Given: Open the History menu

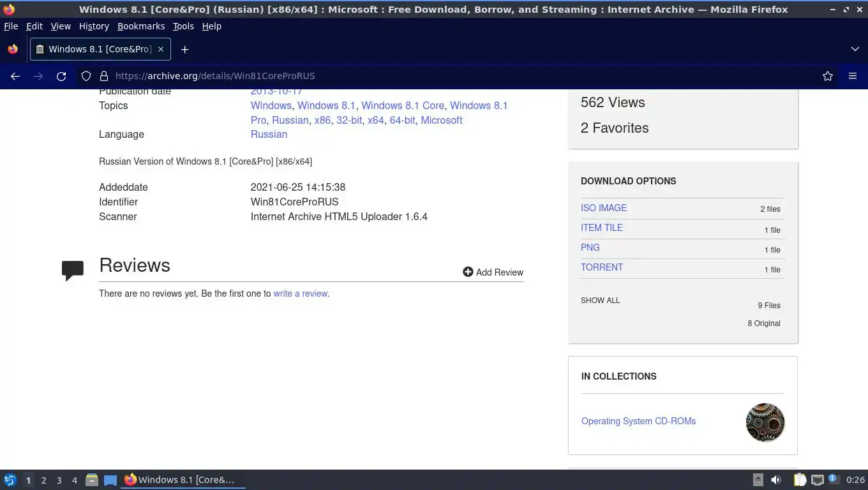Looking at the screenshot, I should click(94, 26).
